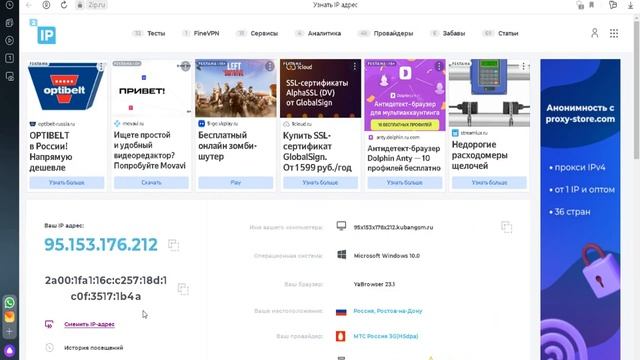
Task: Click the Скачать button under Movavi ad
Action: tap(151, 182)
